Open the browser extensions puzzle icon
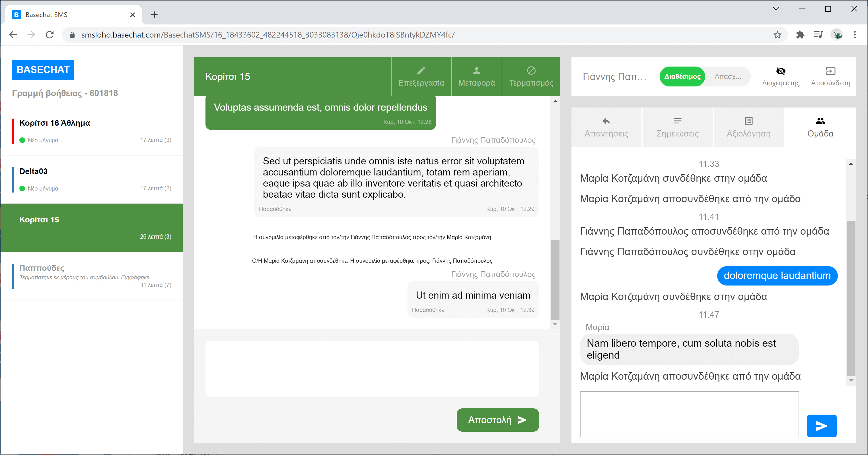 click(x=800, y=35)
